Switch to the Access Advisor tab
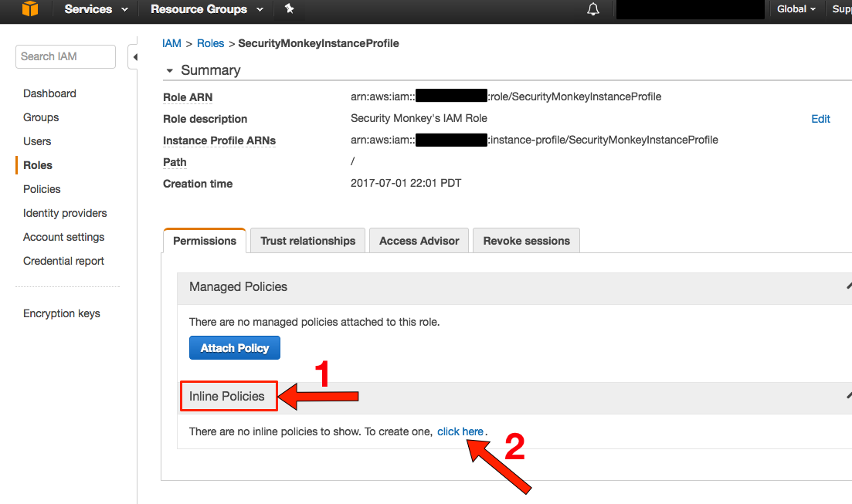The height and width of the screenshot is (504, 852). click(x=419, y=241)
